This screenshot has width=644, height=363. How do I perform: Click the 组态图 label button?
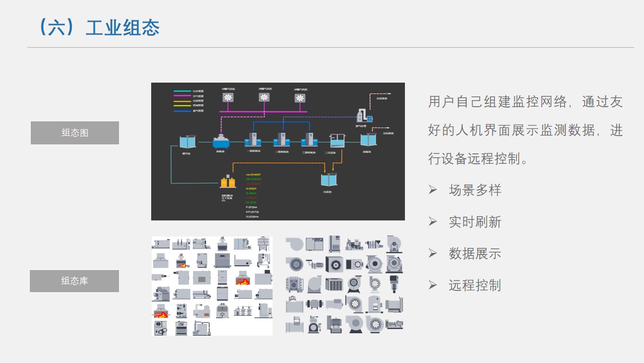[75, 133]
